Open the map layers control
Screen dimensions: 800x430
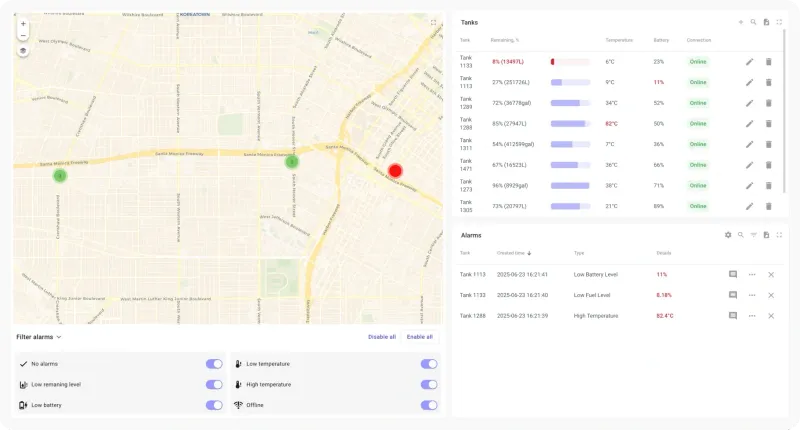point(23,51)
